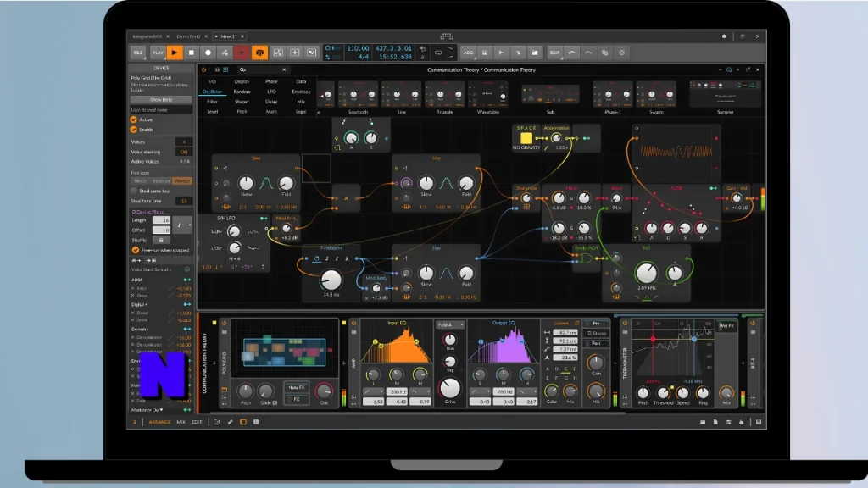
Task: Click the automation write icon left of record-arm
Action: coord(225,53)
